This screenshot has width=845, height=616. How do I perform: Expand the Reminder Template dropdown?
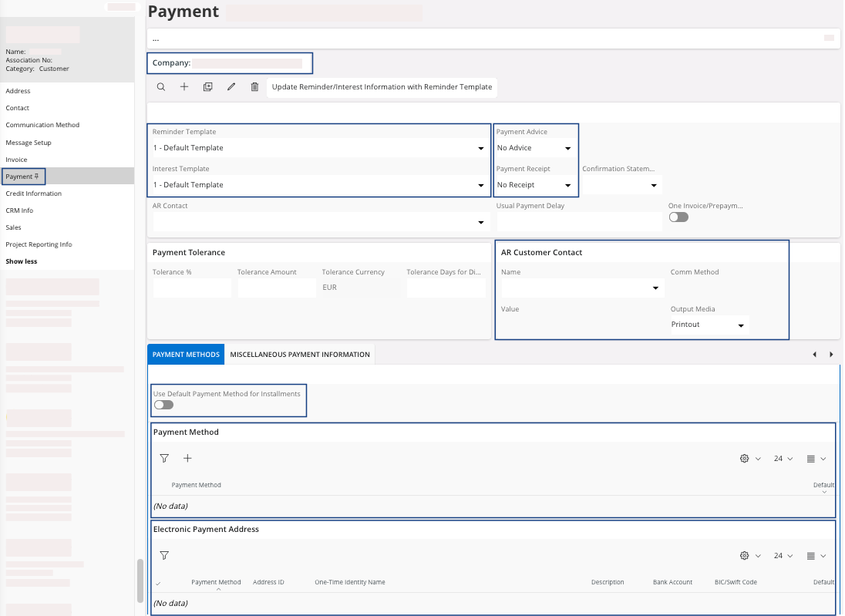(x=481, y=148)
